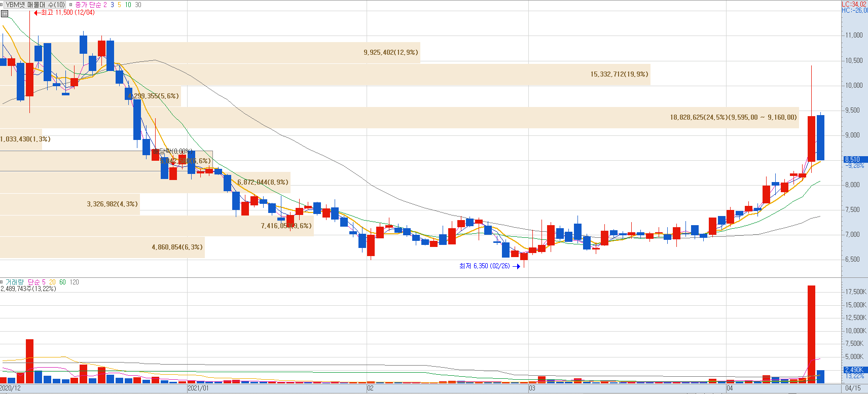The width and height of the screenshot is (868, 394).
Task: Click the tallest red volume bar in April
Action: coord(811,334)
